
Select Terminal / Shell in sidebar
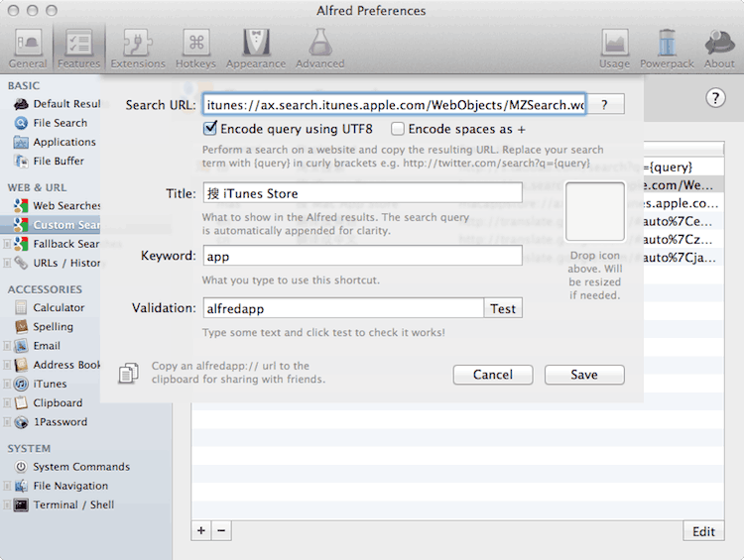(64, 505)
